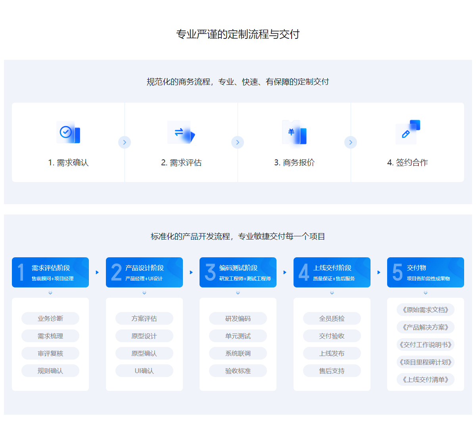Viewport: 476px width, 448px height.
Task: Click the round arrow between 需求评估 and 商务报价
Action: (238, 142)
